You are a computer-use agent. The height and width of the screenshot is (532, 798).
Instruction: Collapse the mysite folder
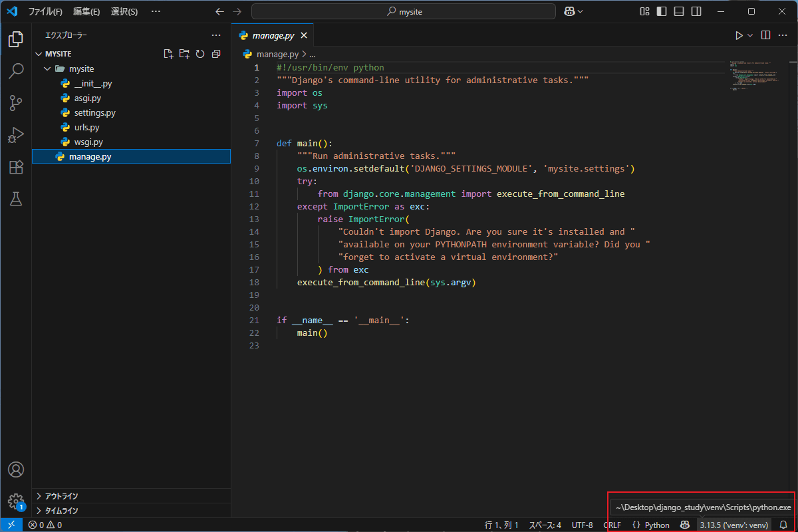47,68
